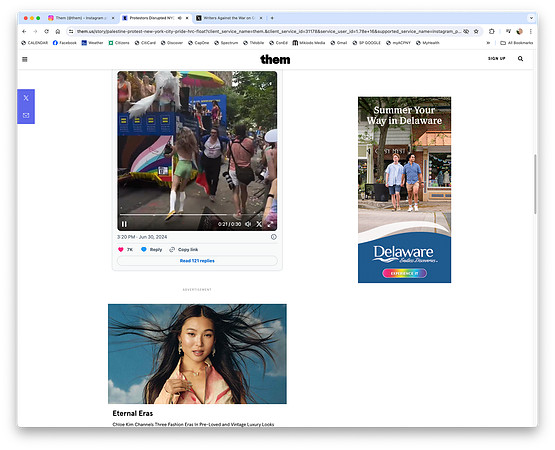Open Chrome three-dot menu
This screenshot has width=555, height=450.
(x=531, y=32)
